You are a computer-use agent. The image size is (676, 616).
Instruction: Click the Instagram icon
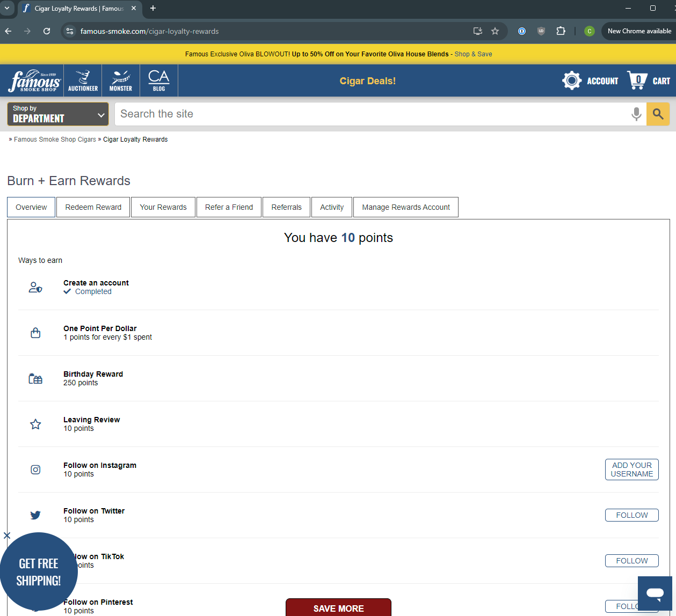[35, 470]
